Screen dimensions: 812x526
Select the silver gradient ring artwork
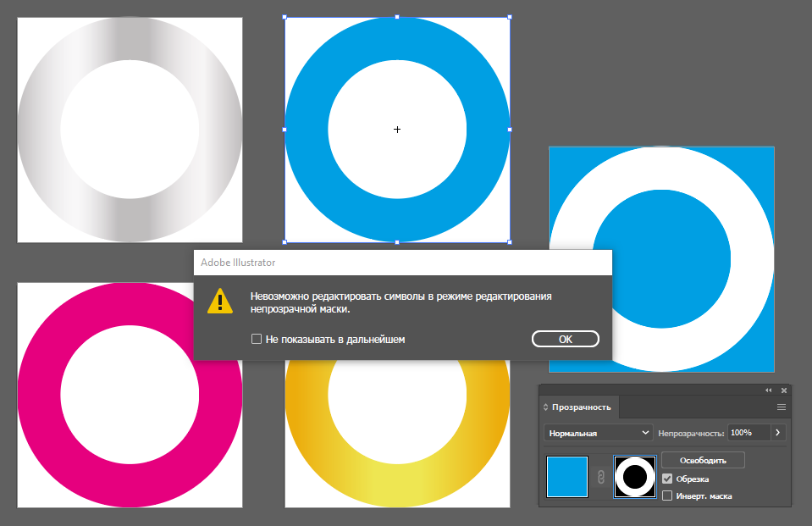click(130, 130)
